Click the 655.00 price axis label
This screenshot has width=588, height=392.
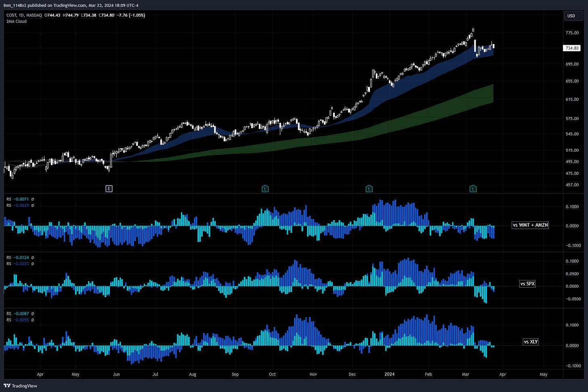pos(572,81)
